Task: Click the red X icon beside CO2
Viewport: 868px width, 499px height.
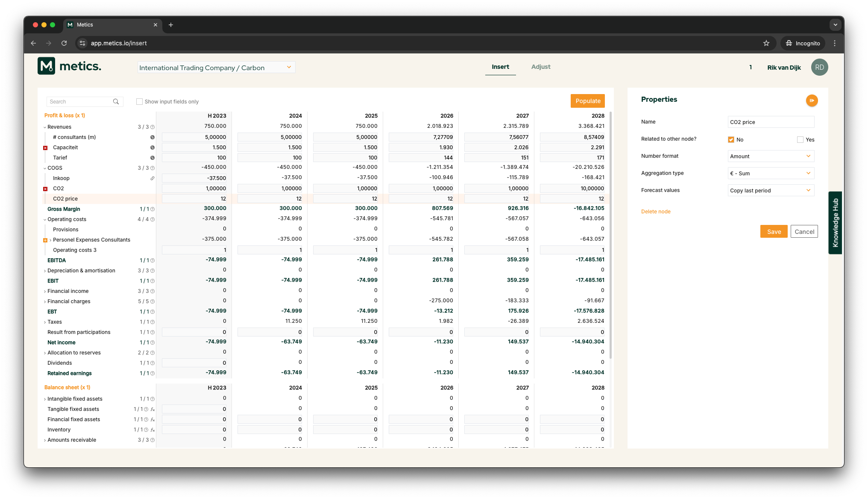Action: coord(45,189)
